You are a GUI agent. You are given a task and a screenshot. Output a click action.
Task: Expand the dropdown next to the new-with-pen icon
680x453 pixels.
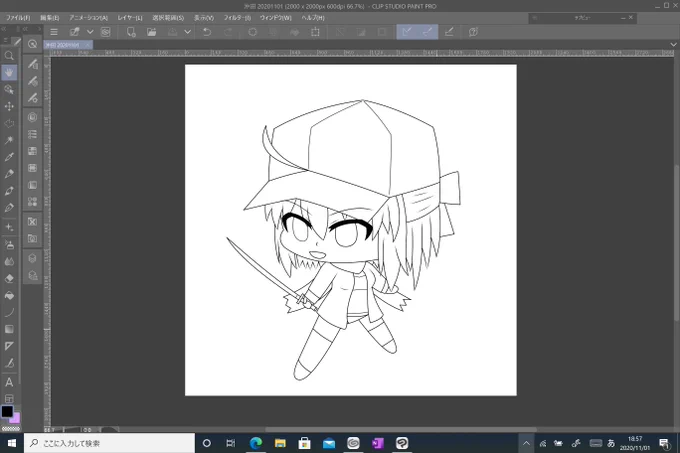pyautogui.click(x=90, y=32)
